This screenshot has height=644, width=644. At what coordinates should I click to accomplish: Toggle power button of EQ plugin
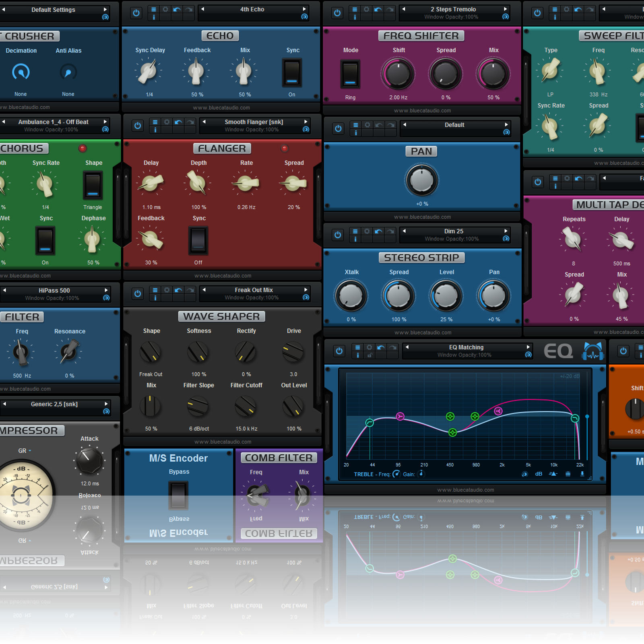click(339, 351)
